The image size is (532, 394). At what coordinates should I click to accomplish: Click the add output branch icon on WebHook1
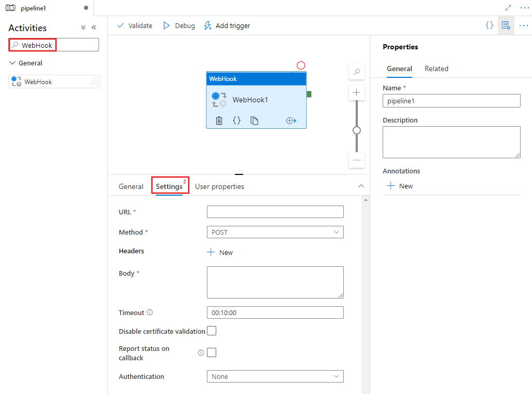(x=291, y=120)
